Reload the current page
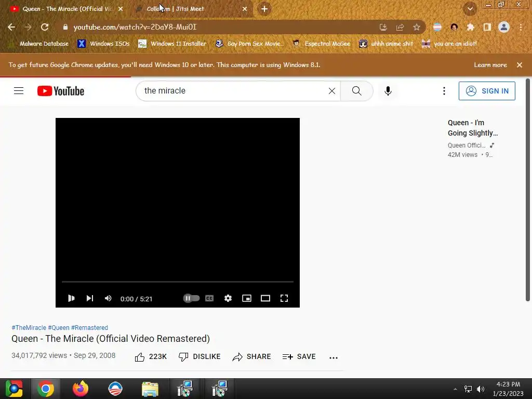Image resolution: width=532 pixels, height=399 pixels. click(45, 27)
